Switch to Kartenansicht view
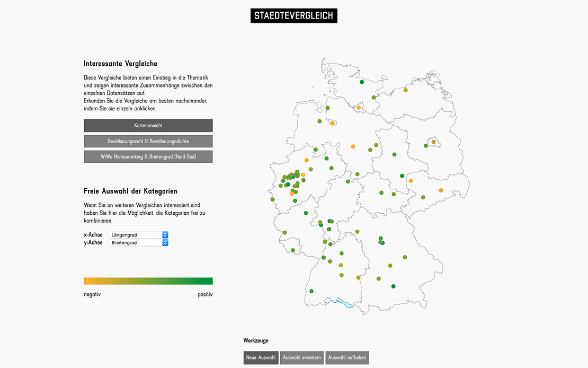588x368 pixels. point(148,126)
